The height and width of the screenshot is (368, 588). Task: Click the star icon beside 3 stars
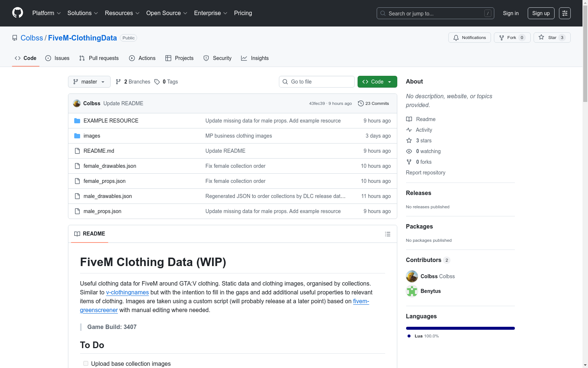click(409, 141)
